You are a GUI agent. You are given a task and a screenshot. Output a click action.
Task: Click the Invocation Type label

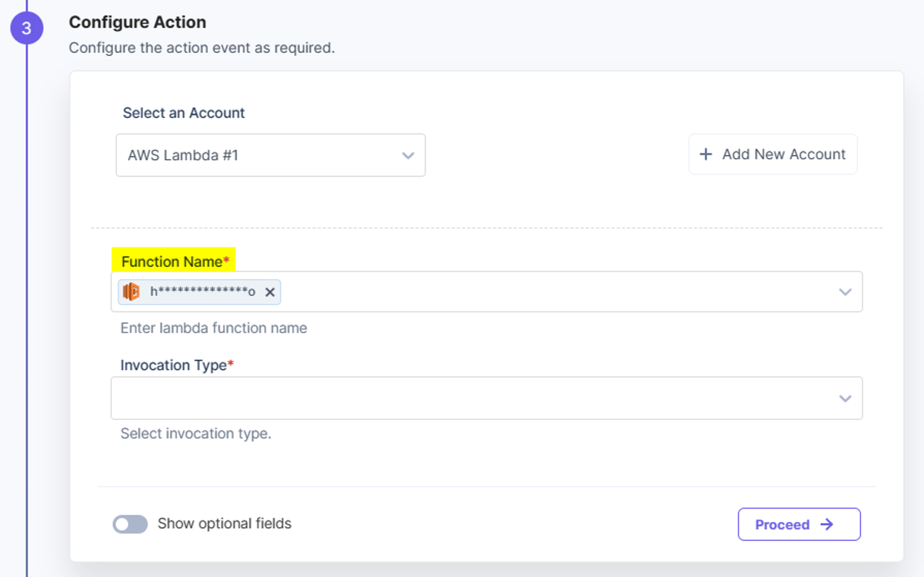pyautogui.click(x=177, y=365)
